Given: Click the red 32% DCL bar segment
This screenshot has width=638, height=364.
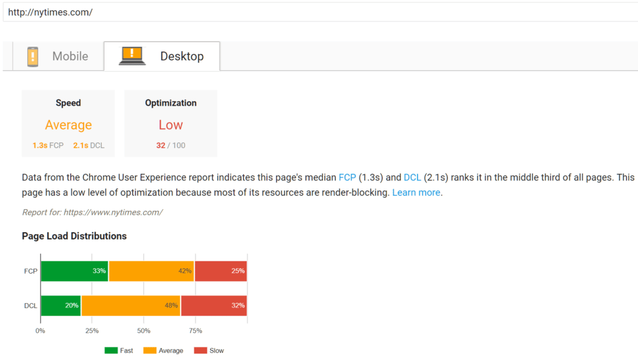Looking at the screenshot, I should (x=214, y=306).
